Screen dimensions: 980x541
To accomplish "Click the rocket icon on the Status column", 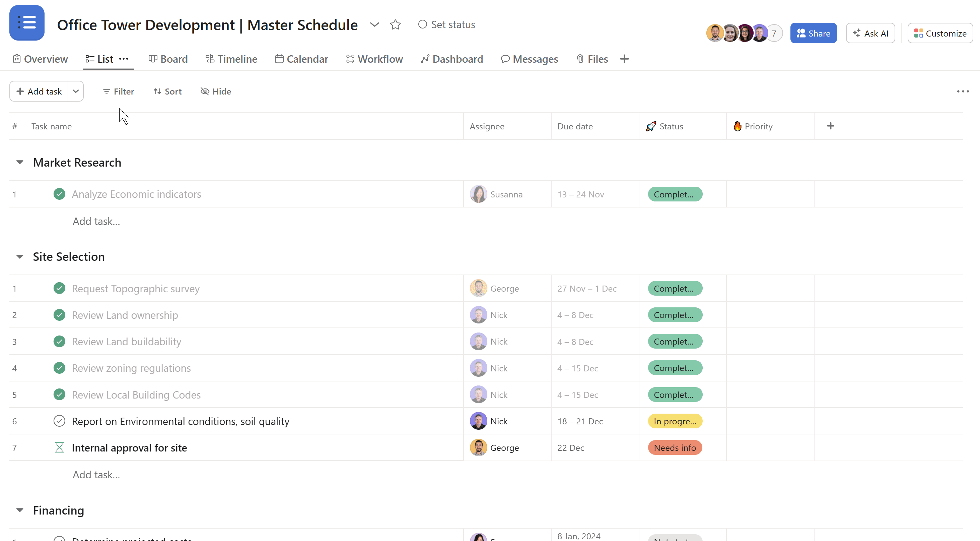I will click(x=650, y=126).
